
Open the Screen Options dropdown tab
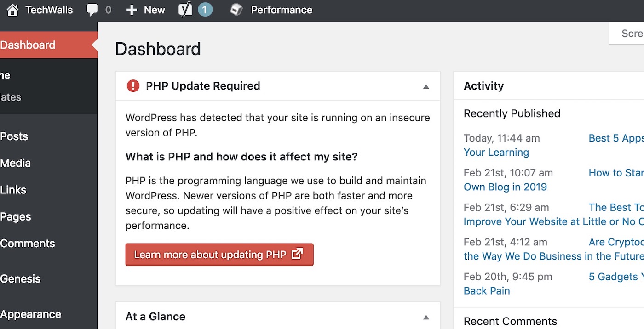tap(631, 34)
